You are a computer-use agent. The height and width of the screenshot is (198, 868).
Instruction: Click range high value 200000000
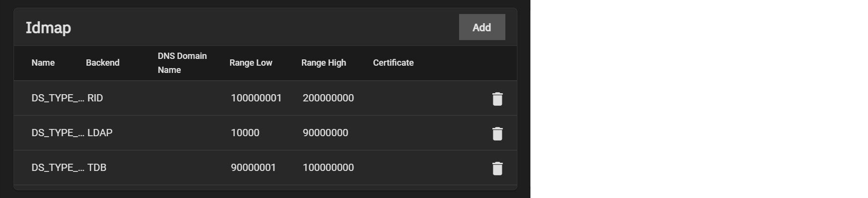(328, 98)
